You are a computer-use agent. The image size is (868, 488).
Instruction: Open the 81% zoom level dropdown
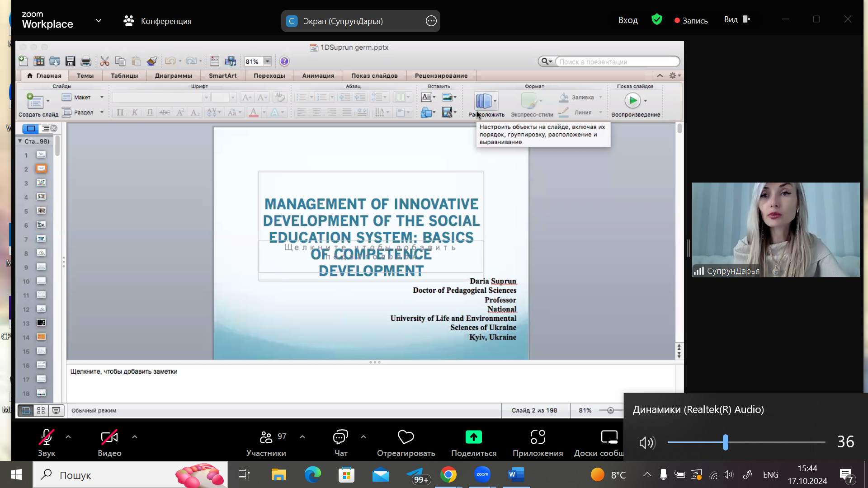coord(268,61)
